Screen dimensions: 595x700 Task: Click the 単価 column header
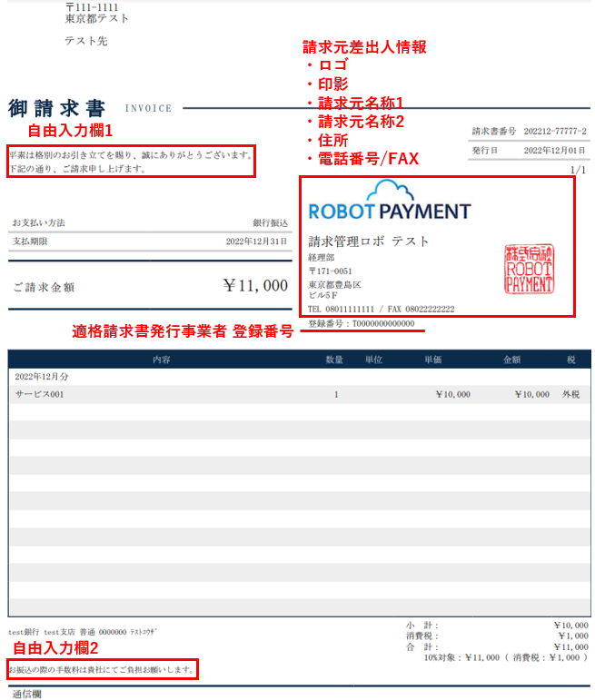tap(433, 360)
